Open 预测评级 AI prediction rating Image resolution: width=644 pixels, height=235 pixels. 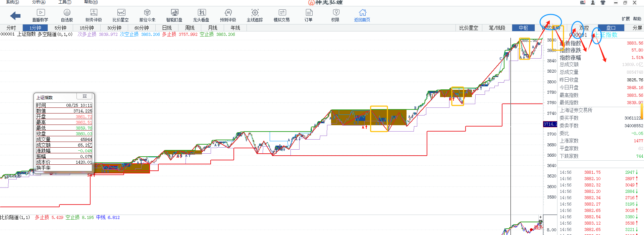coord(228,15)
